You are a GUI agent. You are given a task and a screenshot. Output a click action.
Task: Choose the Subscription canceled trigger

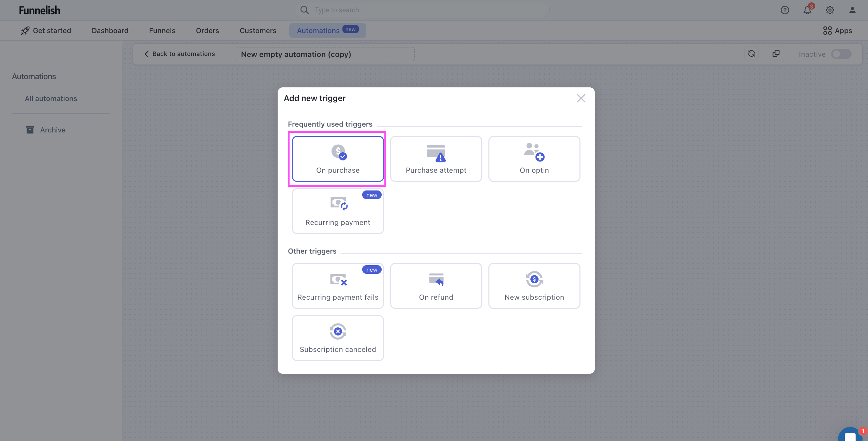[x=338, y=338]
